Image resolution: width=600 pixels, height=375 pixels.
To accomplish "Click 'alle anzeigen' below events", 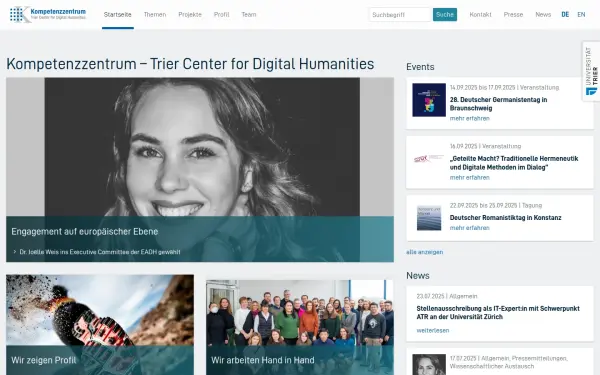I will coord(424,252).
